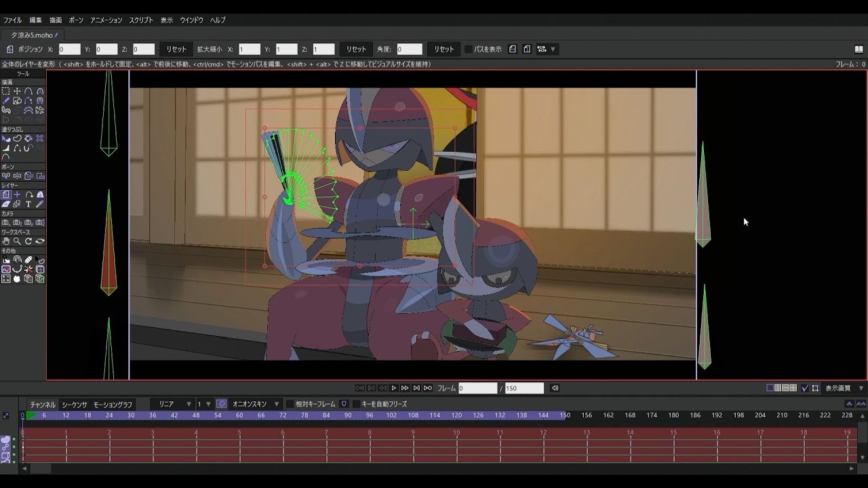Select the Transform Layer tool

5,195
